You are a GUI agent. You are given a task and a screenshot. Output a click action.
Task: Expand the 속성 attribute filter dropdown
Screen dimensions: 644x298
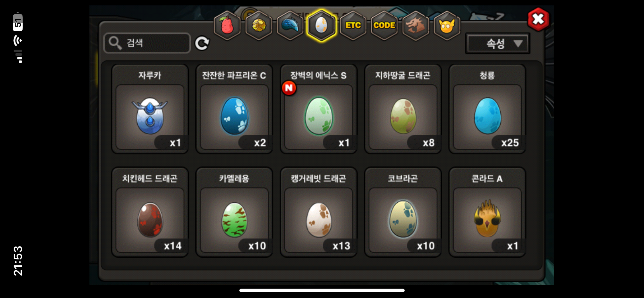point(498,44)
